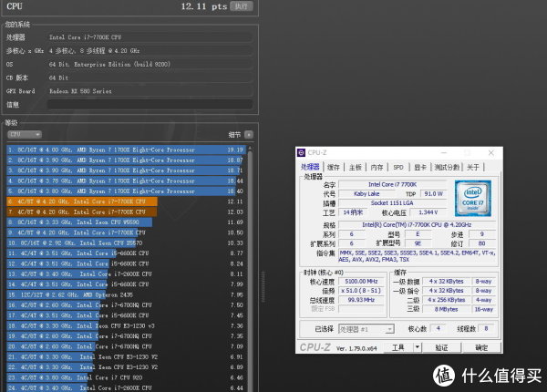The height and width of the screenshot is (392, 547).
Task: Close the CPU-Z window
Action: pyautogui.click(x=490, y=153)
